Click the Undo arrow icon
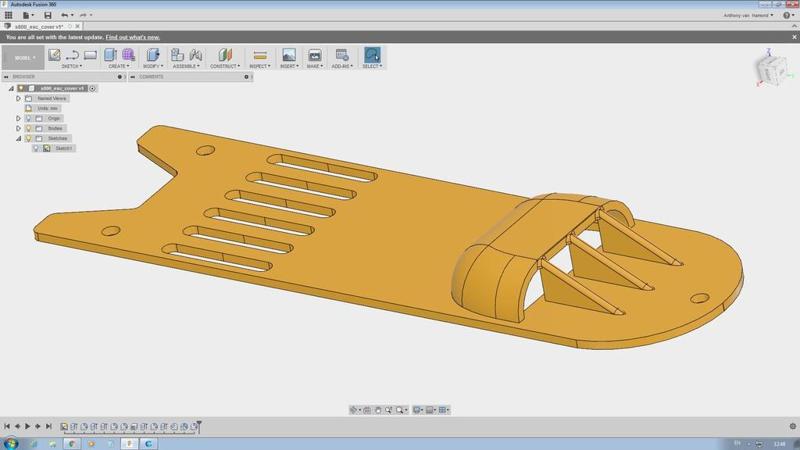The height and width of the screenshot is (450, 800). pyautogui.click(x=66, y=16)
